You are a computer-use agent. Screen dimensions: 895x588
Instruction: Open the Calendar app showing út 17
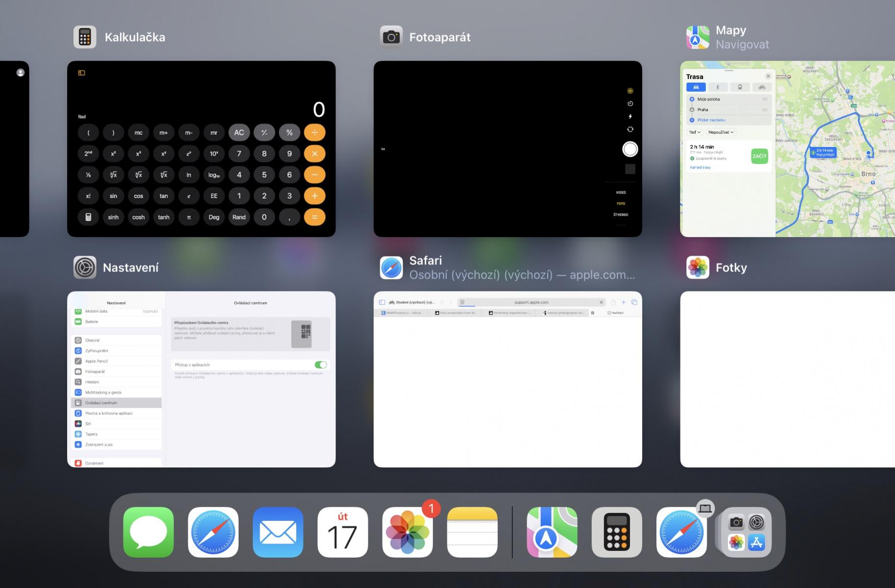pyautogui.click(x=342, y=532)
